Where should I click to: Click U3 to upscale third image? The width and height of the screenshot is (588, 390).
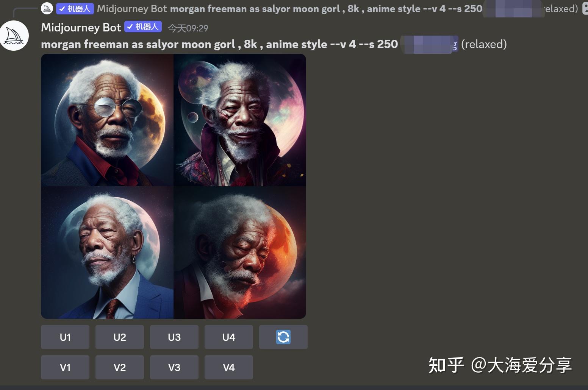[x=174, y=337]
